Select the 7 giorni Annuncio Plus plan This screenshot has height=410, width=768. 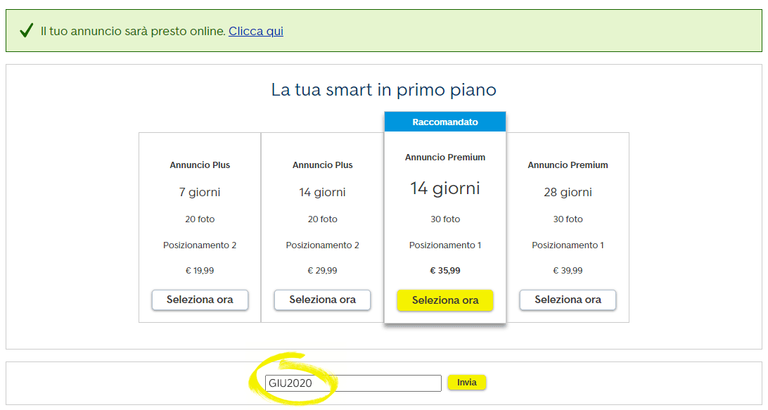click(200, 300)
